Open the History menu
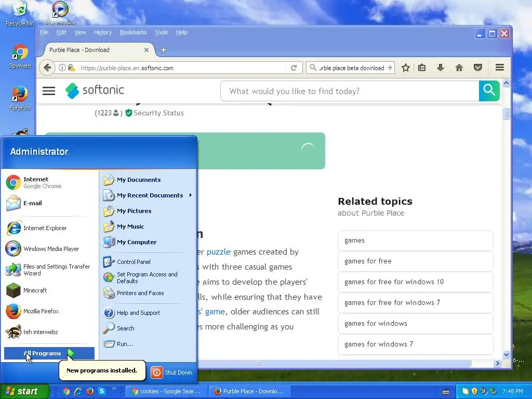The image size is (532, 399). [x=103, y=32]
